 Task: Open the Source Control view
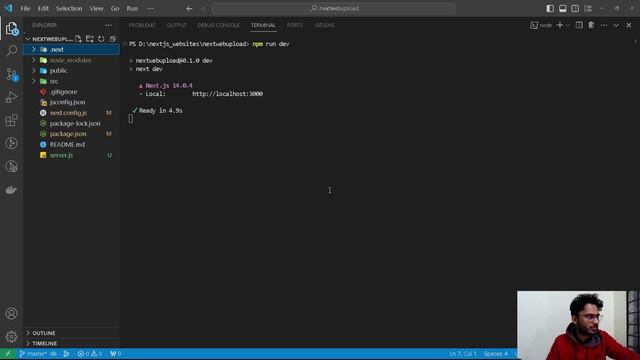pyautogui.click(x=11, y=74)
